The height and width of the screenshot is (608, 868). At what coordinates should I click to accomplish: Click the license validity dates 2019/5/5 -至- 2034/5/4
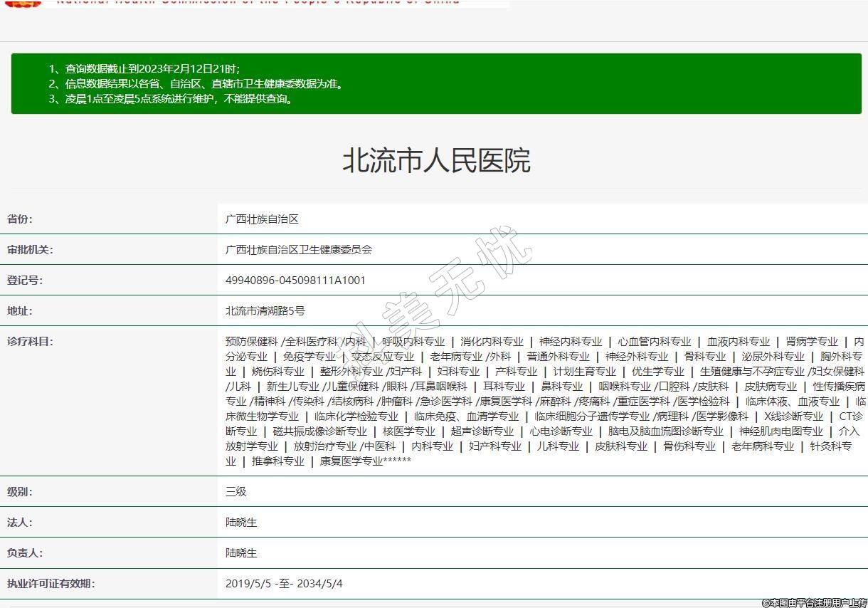[284, 584]
